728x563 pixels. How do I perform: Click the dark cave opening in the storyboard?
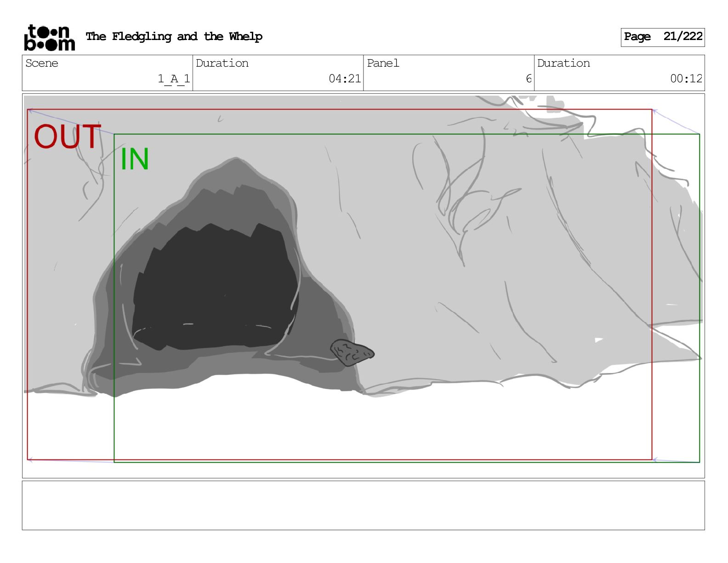[x=215, y=287]
